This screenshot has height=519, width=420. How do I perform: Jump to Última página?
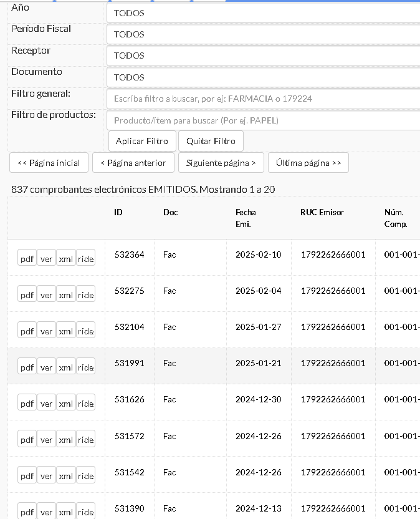coord(308,163)
